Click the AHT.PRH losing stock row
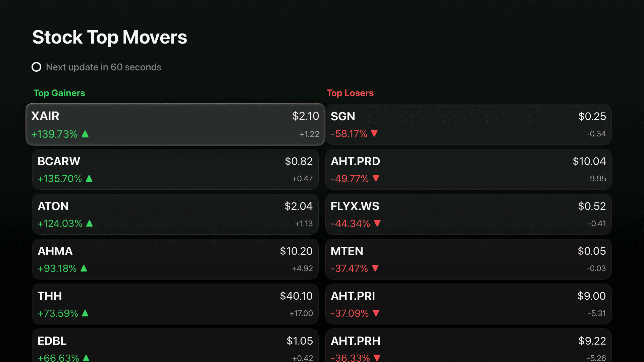Screen dimensions: 644x362 [x=468, y=345]
